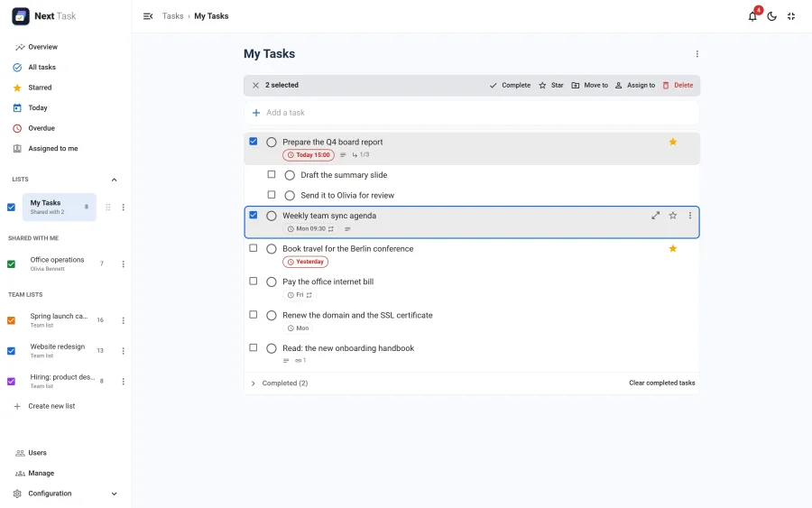This screenshot has height=508, width=812.
Task: Clear selection with the X icon
Action: click(x=255, y=85)
